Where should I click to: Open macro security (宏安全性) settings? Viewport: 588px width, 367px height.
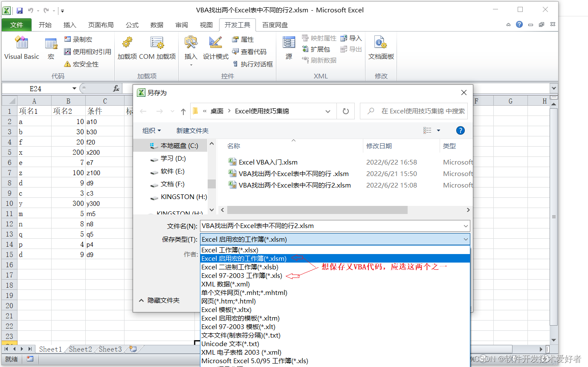click(x=81, y=64)
